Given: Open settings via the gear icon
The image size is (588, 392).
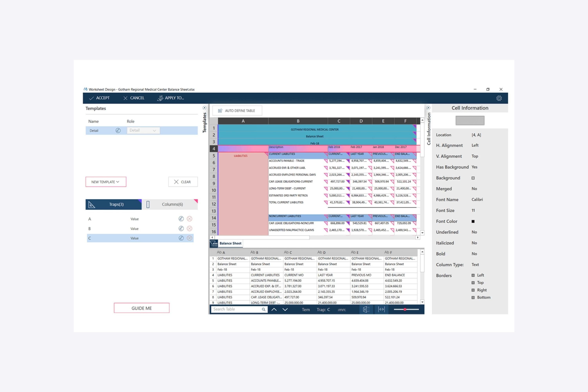Looking at the screenshot, I should [499, 98].
